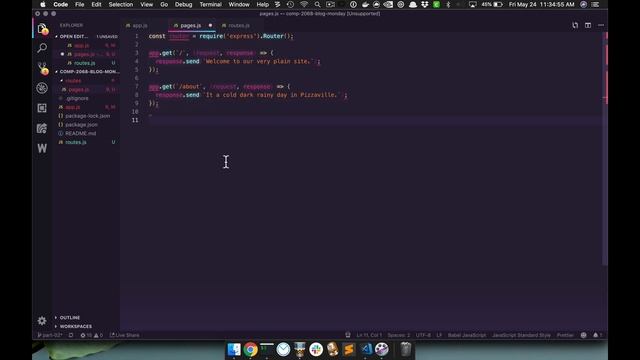Viewport: 640px width, 360px height.
Task: Open the Go menu
Action: coord(164,4)
